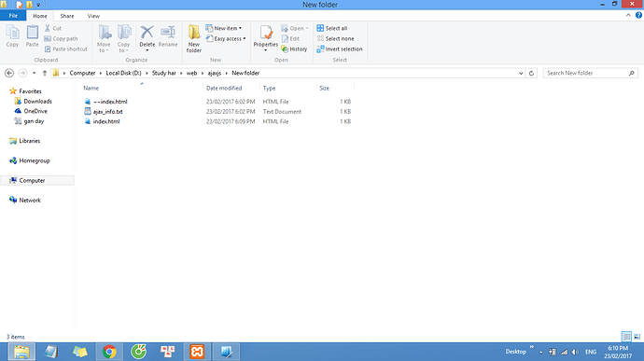Viewport: 644px width, 361px height.
Task: Click ajaxjs in the address breadcrumb
Action: [x=215, y=73]
